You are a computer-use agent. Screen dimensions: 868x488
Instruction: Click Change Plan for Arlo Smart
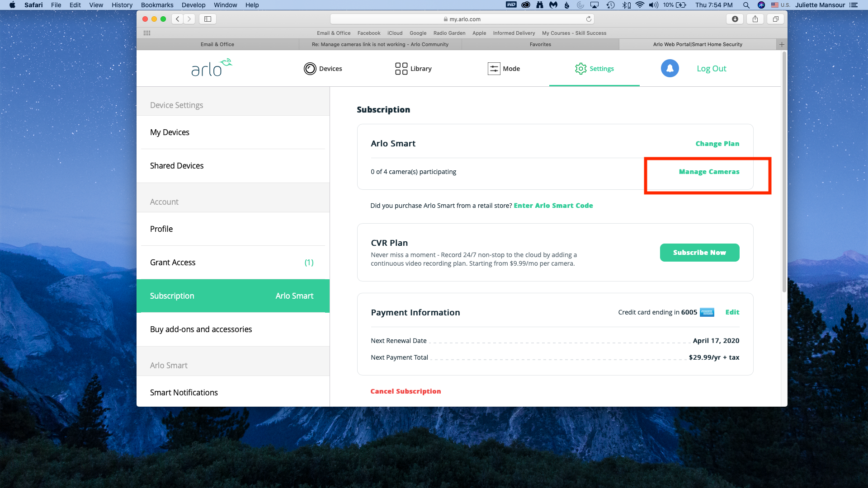tap(717, 143)
